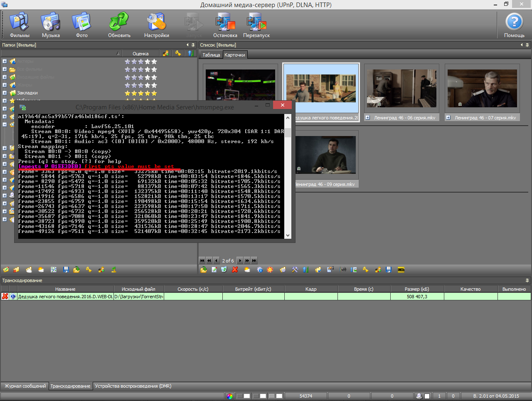Expand the Ленинград 46 - 06 серия card
Screen dimensions: 532x401
tap(367, 118)
